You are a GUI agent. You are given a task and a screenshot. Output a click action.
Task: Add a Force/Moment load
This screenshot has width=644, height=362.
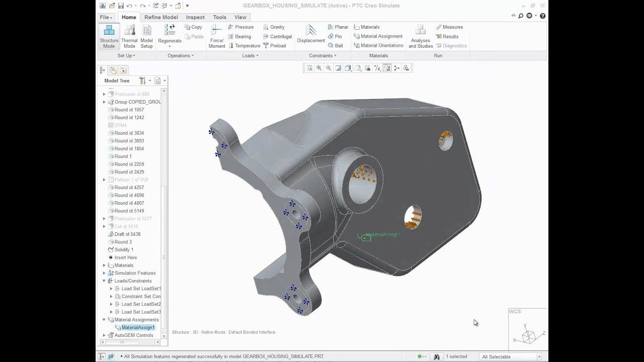tap(217, 36)
